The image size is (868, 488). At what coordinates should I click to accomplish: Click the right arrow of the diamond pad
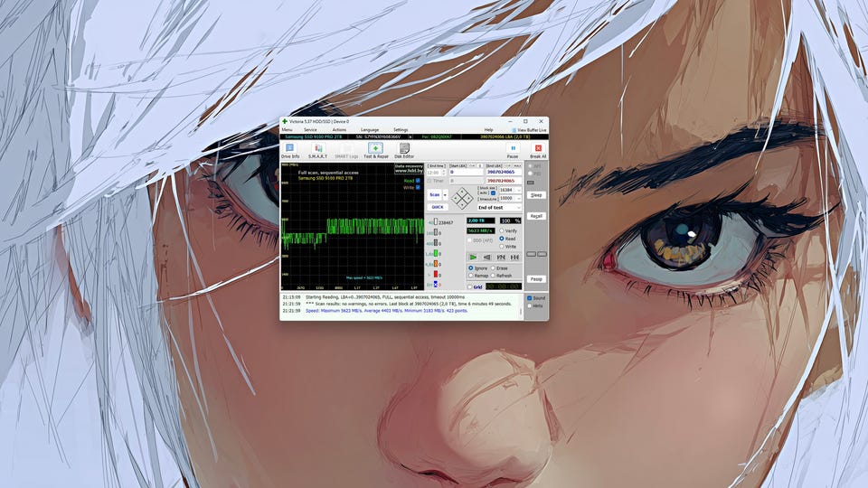[x=468, y=198]
